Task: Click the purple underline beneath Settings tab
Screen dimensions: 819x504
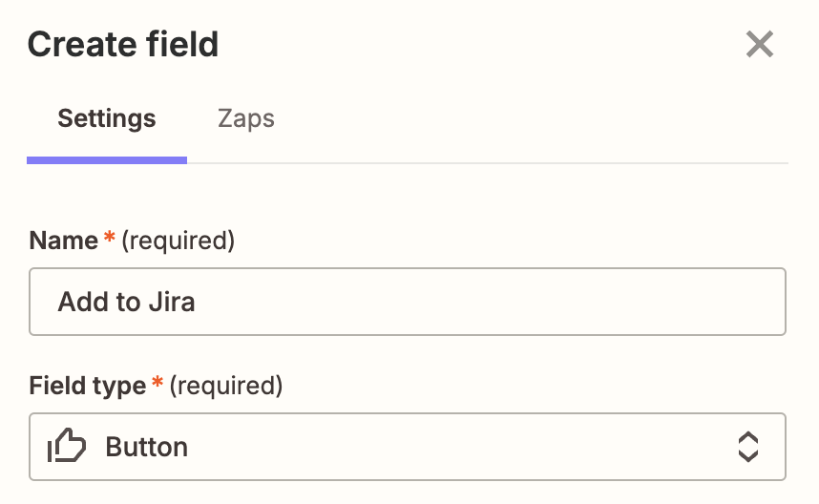Action: [107, 159]
